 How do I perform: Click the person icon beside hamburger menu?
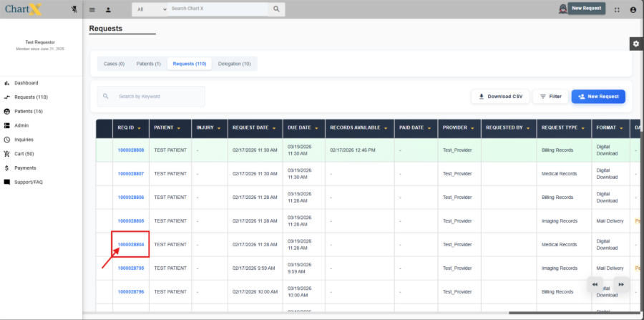pyautogui.click(x=109, y=9)
